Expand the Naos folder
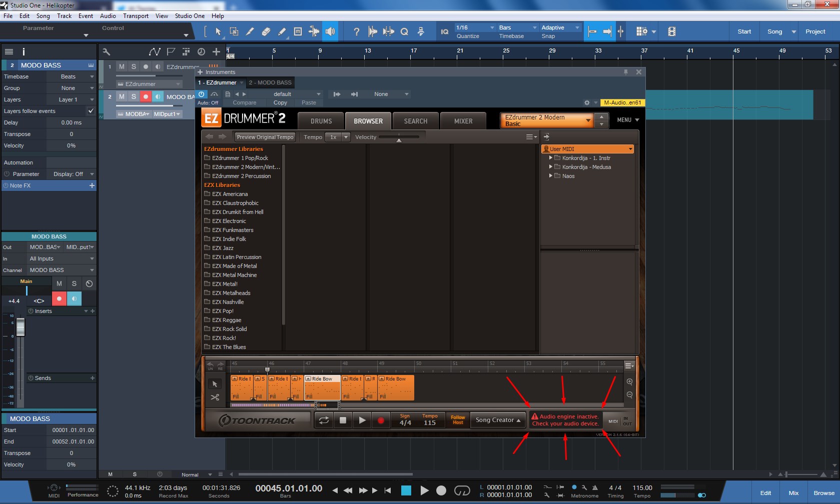Screen dimensions: 840x504 (551, 176)
